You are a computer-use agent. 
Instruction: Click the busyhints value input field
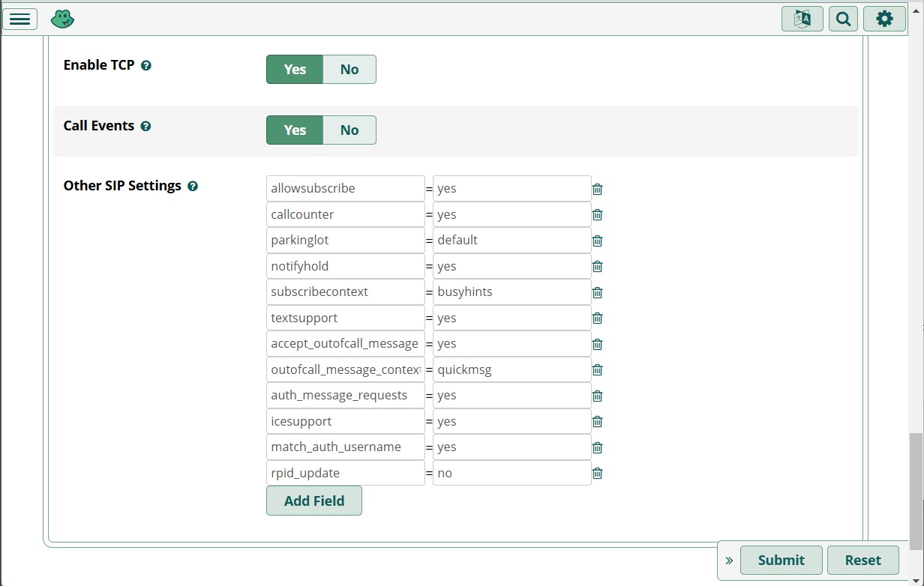[x=511, y=292]
